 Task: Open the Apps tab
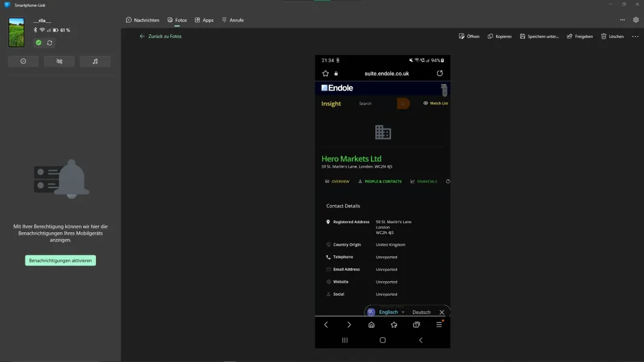pos(204,20)
